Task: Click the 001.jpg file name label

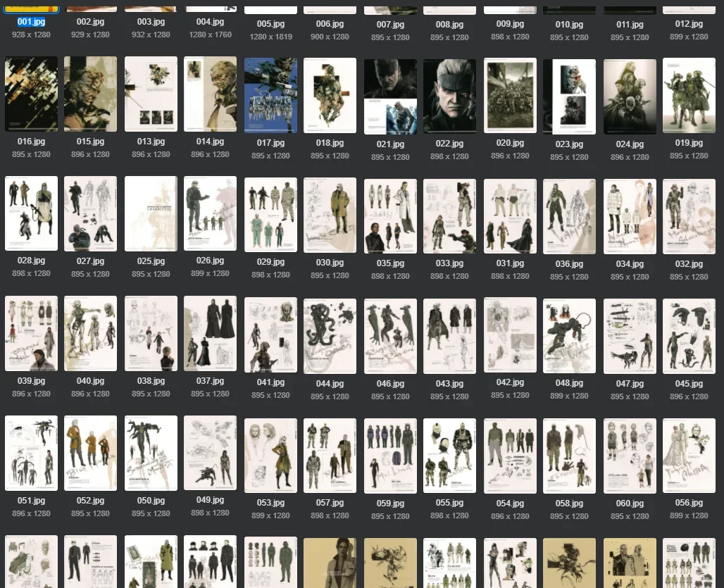Action: [32, 22]
